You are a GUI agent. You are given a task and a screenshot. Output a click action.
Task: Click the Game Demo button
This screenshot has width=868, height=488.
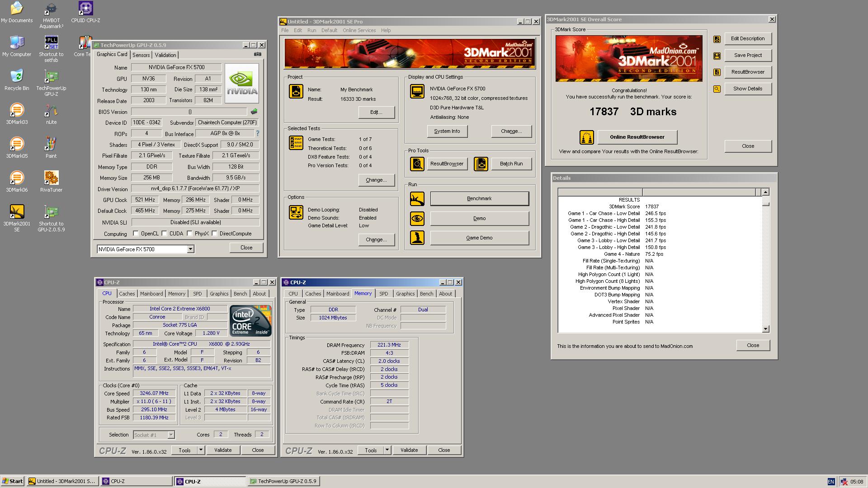coord(479,238)
